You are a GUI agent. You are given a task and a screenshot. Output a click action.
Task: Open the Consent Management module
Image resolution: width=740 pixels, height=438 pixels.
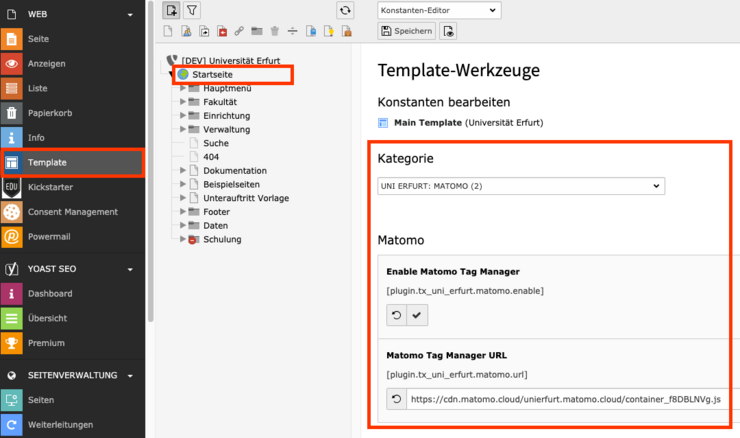click(x=72, y=212)
